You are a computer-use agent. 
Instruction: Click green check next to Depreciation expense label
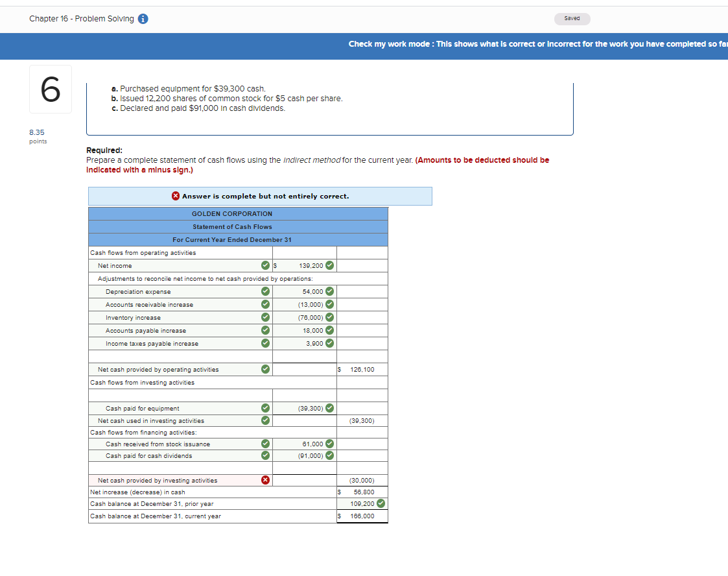tap(265, 291)
